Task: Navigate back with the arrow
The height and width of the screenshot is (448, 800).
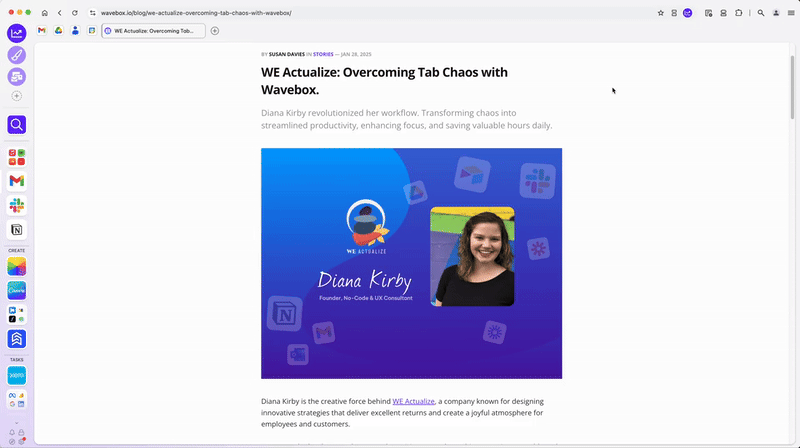Action: click(x=60, y=13)
